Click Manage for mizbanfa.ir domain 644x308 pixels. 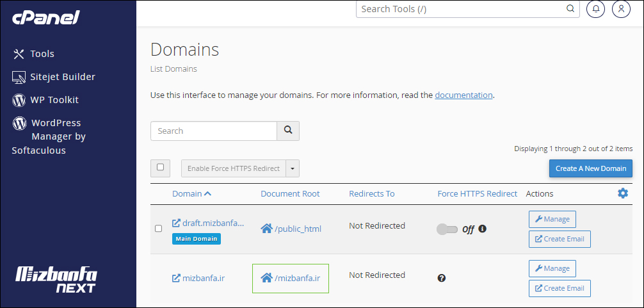(552, 268)
